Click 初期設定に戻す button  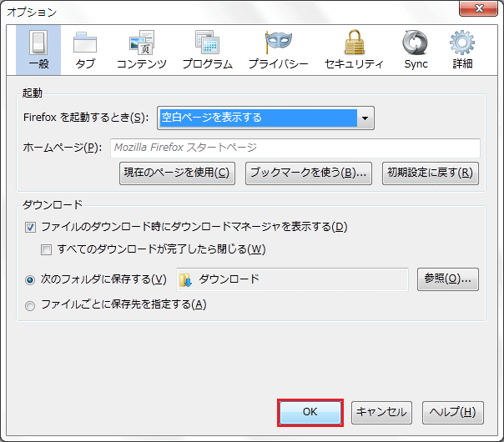coord(430,173)
